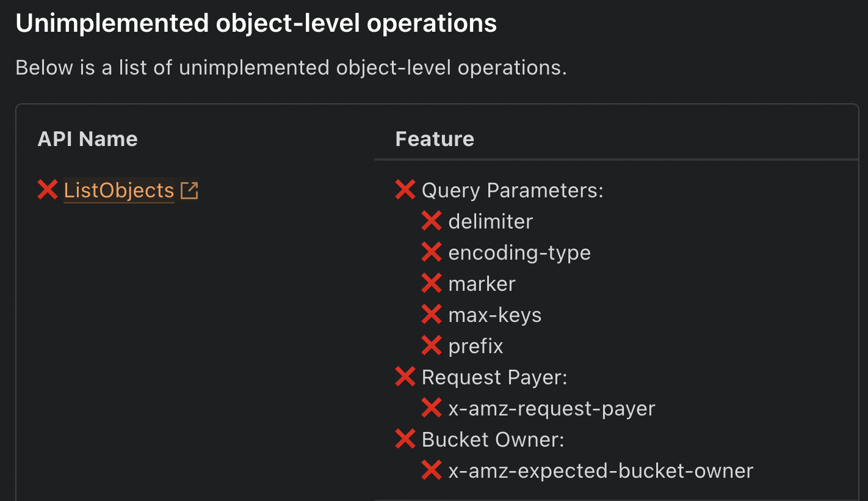Click the red X next to delimiter
Screen dimensions: 868x501
tap(432, 221)
